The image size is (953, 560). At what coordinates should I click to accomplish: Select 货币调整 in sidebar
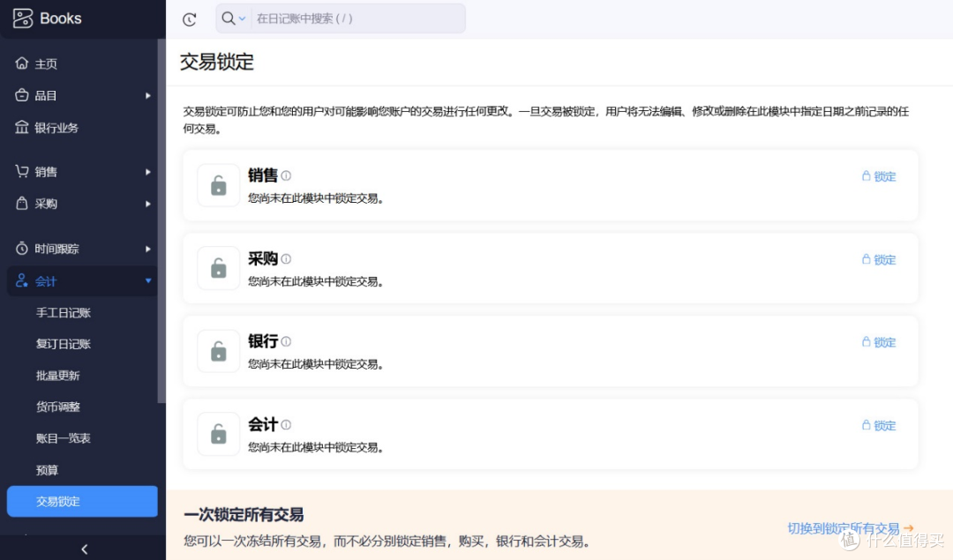[57, 407]
